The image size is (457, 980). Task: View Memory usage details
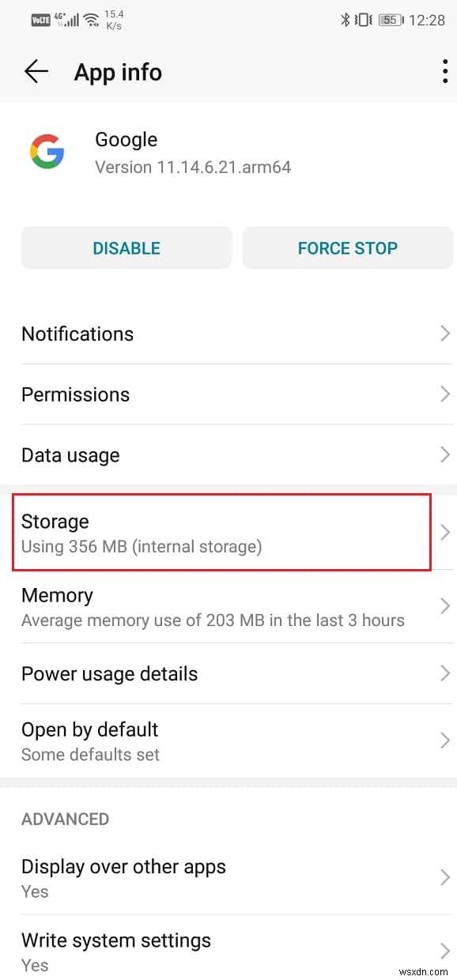click(x=228, y=605)
